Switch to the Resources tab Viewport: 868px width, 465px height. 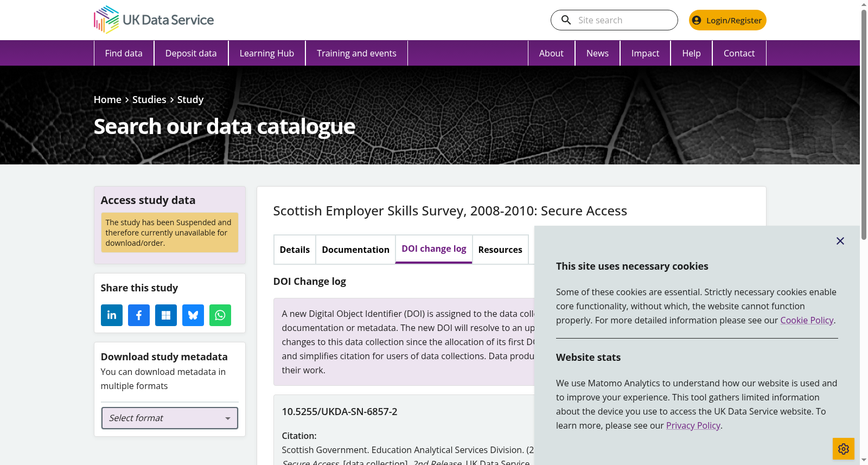tap(500, 250)
